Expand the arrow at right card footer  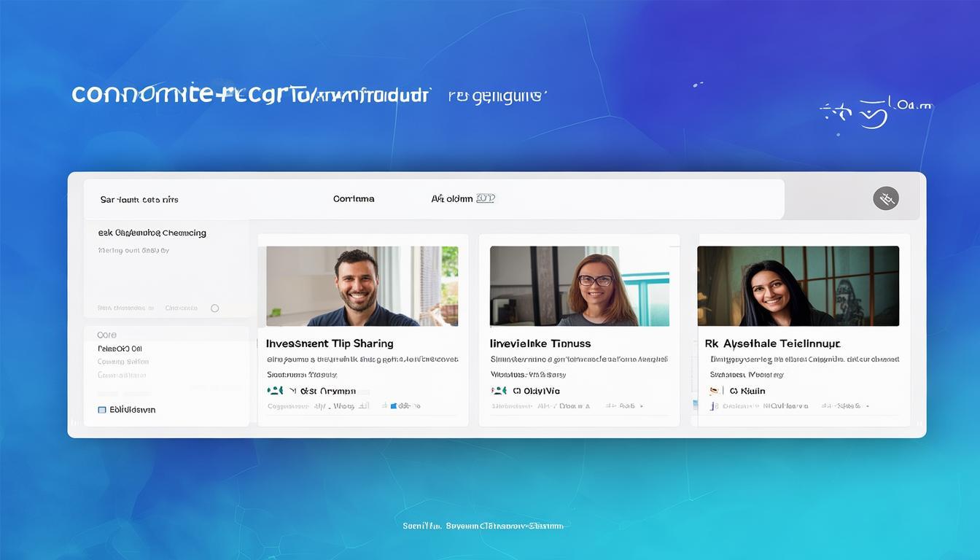click(823, 405)
